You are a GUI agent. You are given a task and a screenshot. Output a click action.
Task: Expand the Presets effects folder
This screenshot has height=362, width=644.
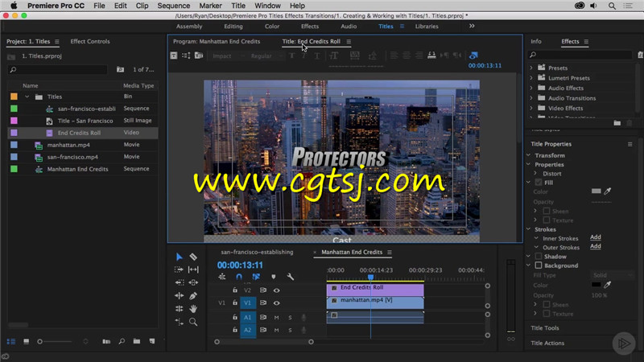[531, 68]
